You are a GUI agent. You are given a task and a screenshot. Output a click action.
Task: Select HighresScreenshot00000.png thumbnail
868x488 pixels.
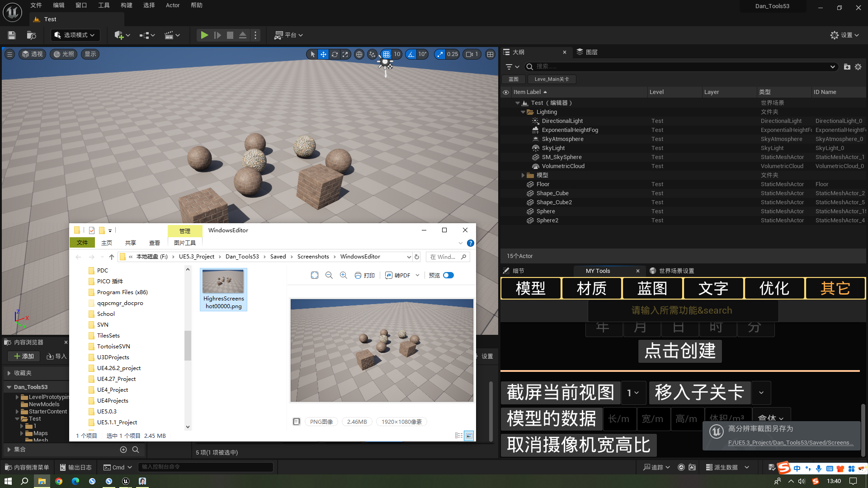[x=223, y=290]
